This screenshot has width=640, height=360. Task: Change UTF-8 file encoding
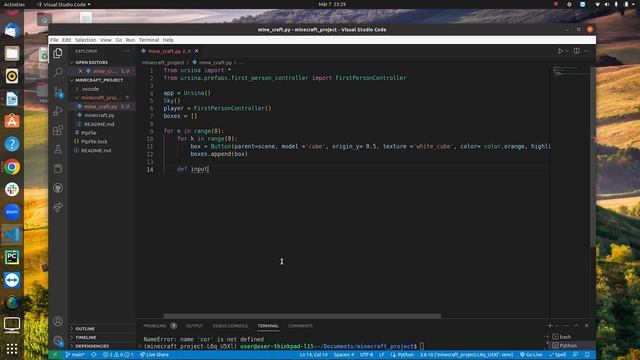point(366,355)
